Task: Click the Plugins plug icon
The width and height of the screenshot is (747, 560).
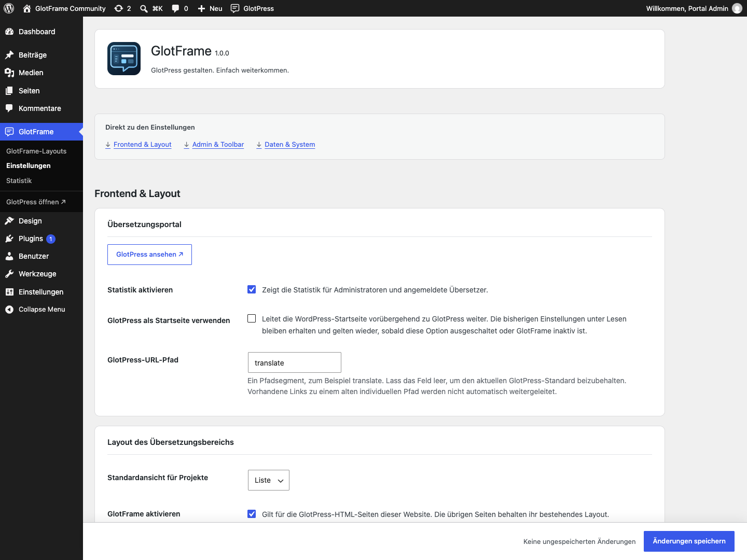Action: click(x=9, y=239)
